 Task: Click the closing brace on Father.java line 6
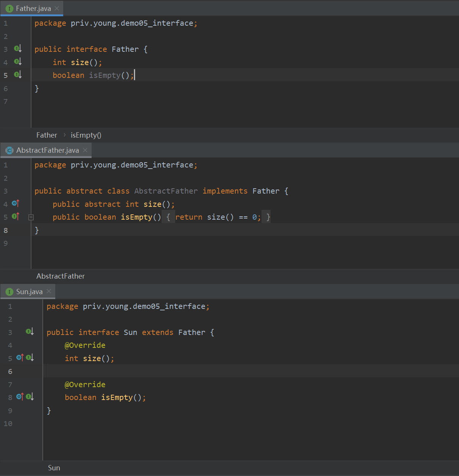coord(37,88)
